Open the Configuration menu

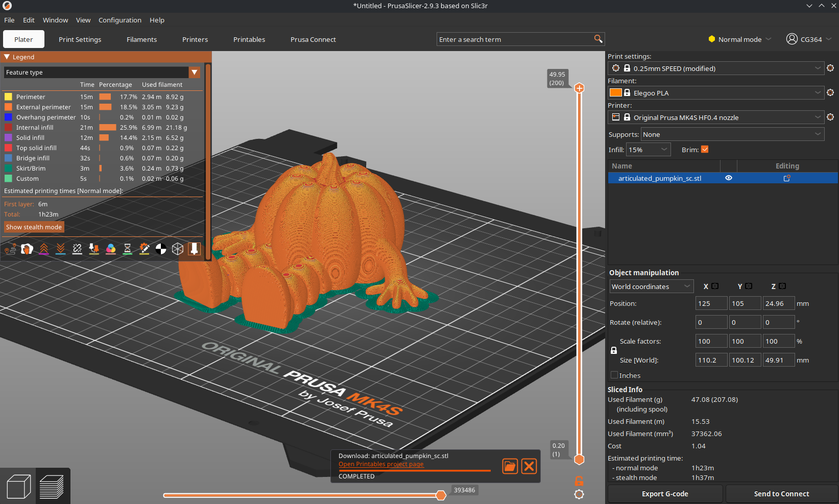119,20
